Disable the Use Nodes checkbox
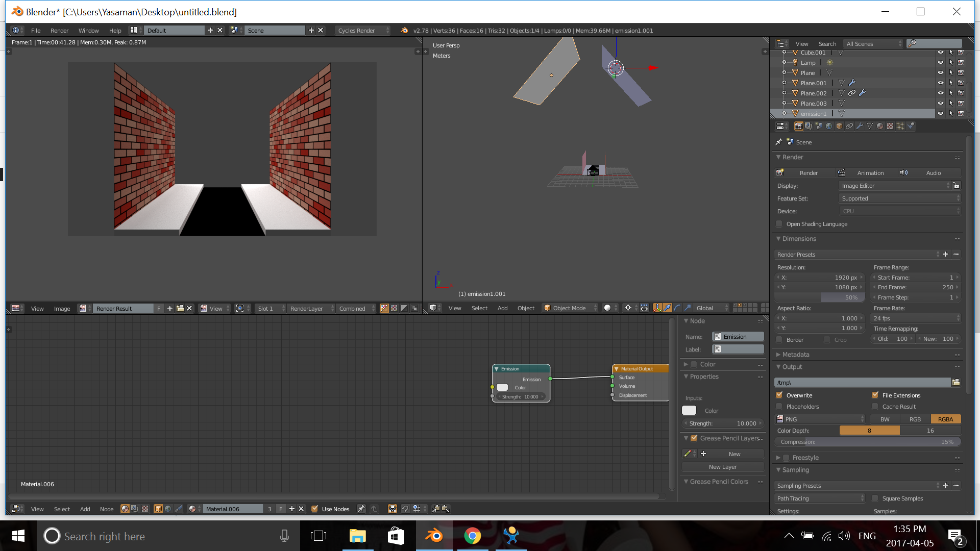 click(x=315, y=509)
